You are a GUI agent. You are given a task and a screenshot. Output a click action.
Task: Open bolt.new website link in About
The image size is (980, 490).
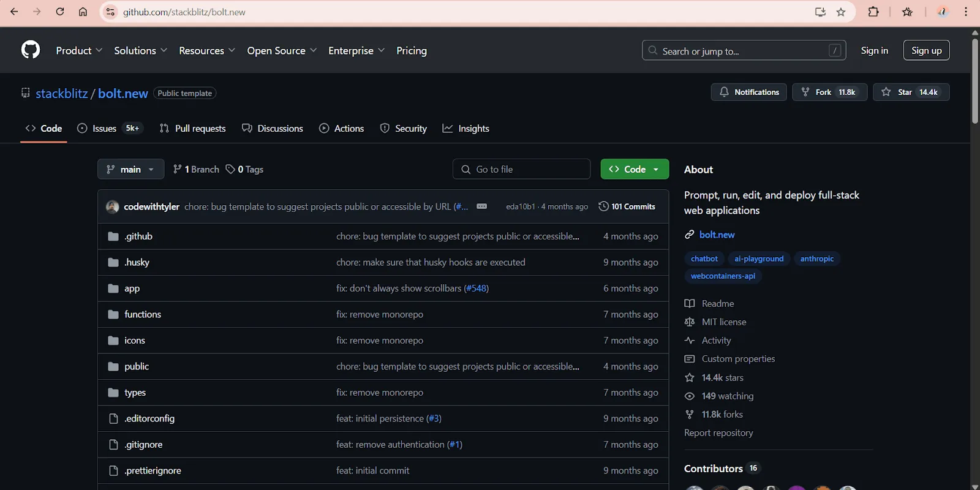tap(717, 235)
